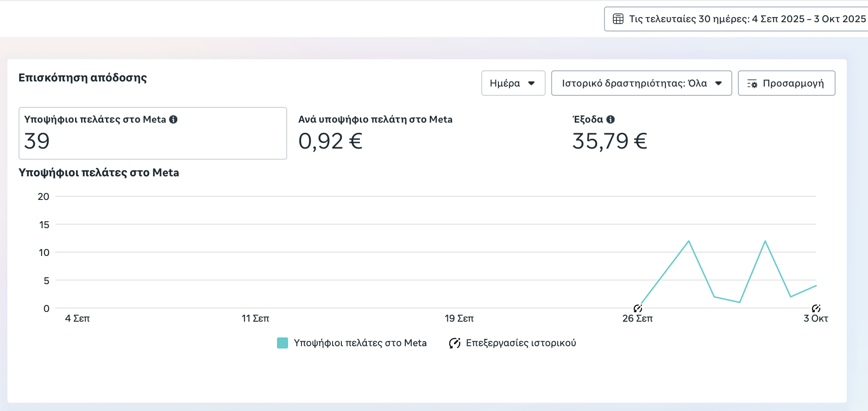Click the Ημέρα dropdown arrow

point(531,83)
